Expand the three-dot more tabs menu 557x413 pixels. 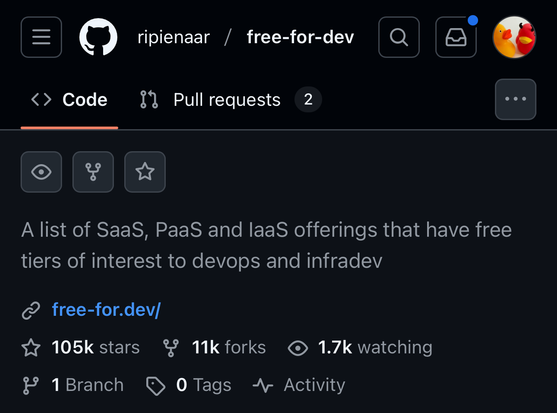515,99
